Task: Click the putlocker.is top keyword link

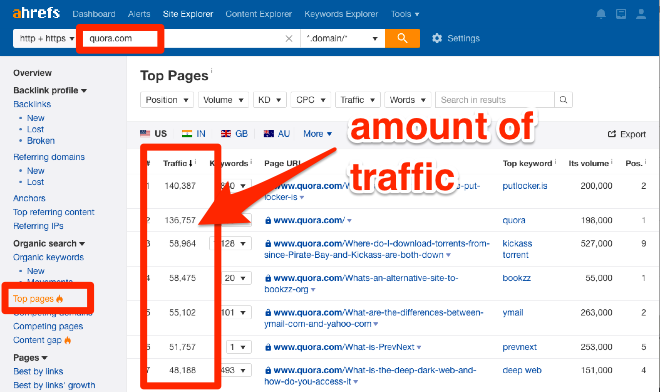Action: pos(525,186)
